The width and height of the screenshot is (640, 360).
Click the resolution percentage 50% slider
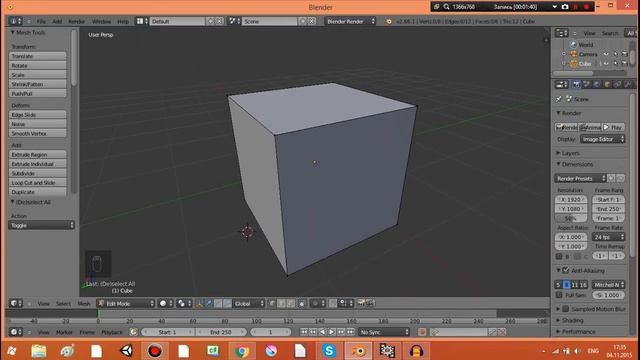(x=571, y=218)
